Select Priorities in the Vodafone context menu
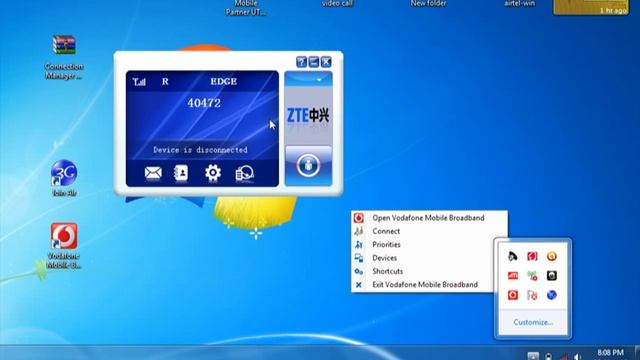This screenshot has width=640, height=360. [x=423, y=244]
